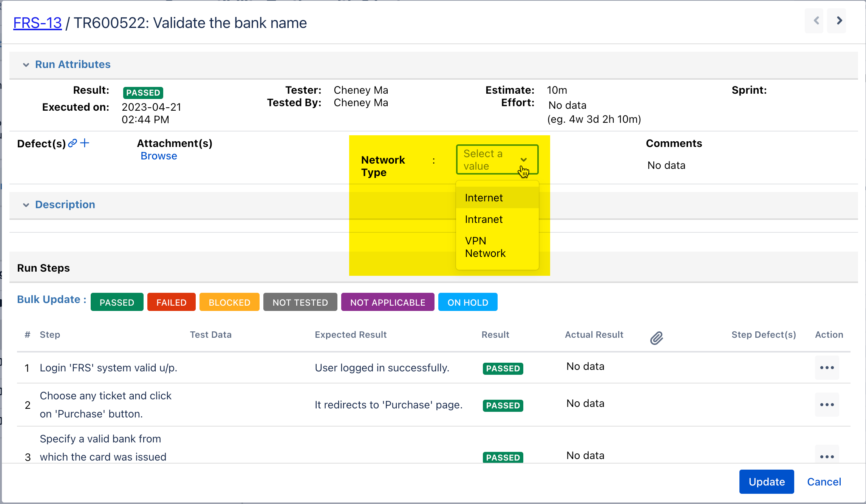Browse for an attachment file

[x=159, y=156]
